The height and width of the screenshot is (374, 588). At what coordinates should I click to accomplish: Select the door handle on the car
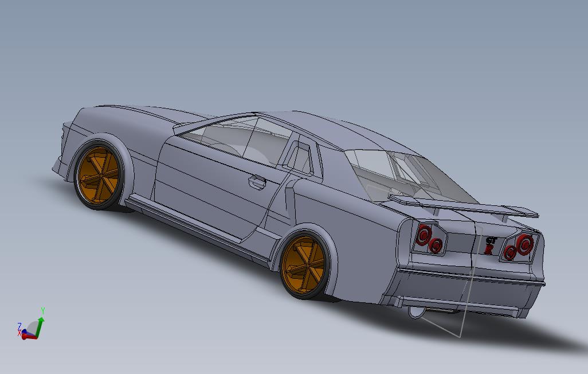click(x=257, y=182)
